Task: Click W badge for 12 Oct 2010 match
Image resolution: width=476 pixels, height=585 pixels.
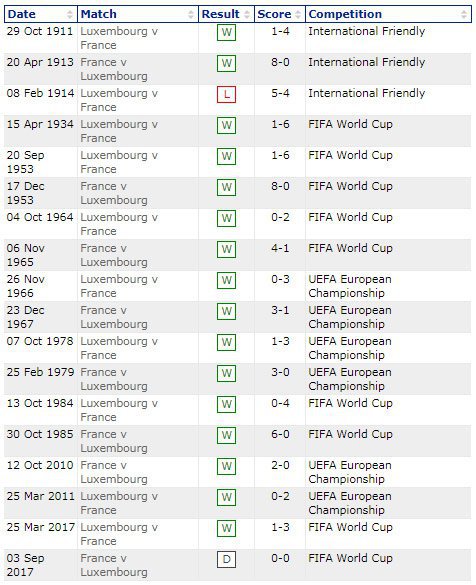Action: click(x=226, y=467)
